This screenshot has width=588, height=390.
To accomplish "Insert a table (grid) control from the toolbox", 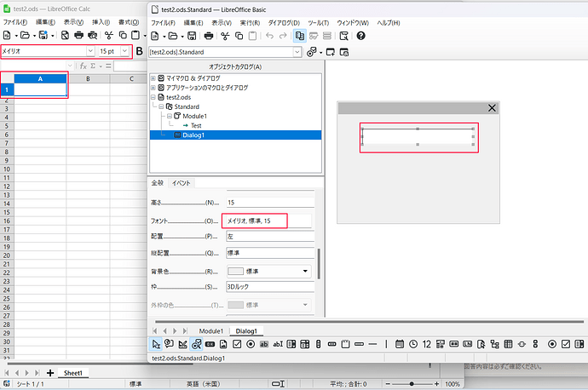I will pos(508,344).
